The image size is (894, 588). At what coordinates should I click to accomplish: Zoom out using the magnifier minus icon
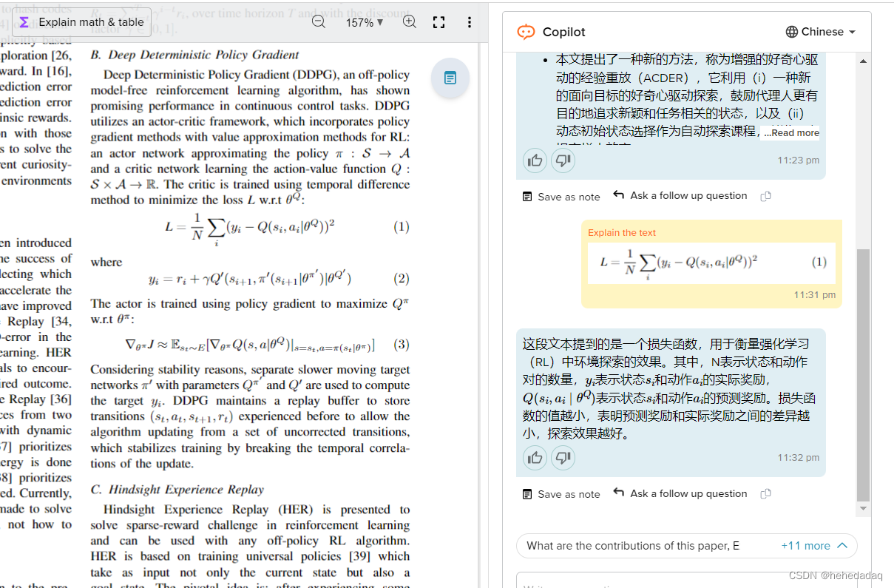[x=318, y=22]
